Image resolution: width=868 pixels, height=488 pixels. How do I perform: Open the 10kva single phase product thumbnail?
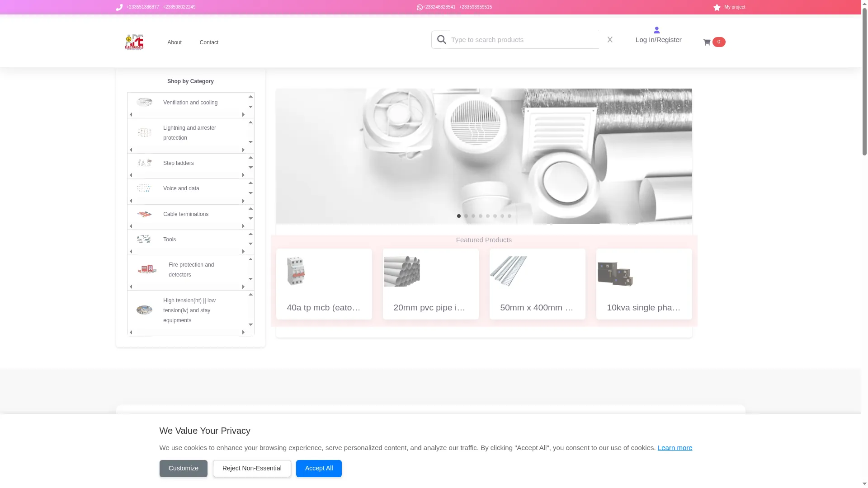[615, 273]
